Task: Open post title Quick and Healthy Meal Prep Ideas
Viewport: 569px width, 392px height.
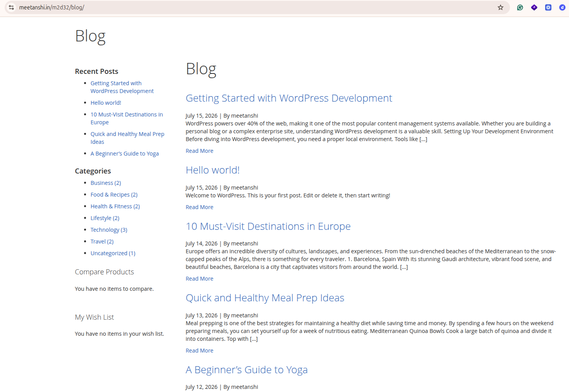Action: click(265, 298)
